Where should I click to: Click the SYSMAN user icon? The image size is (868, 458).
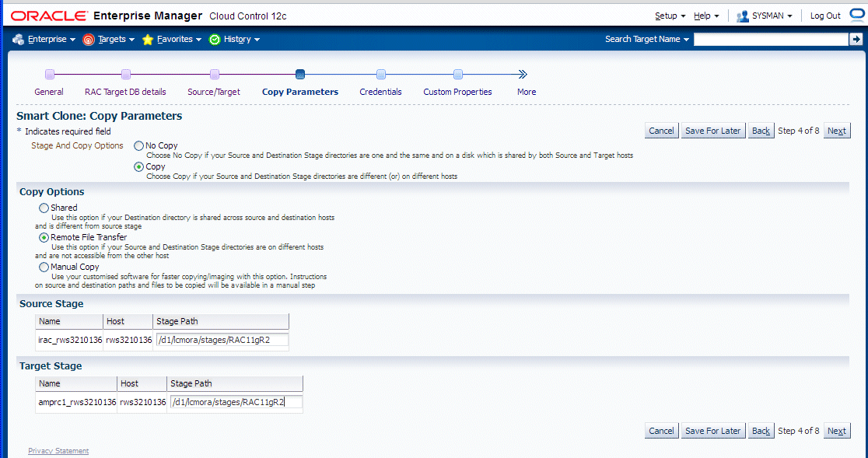[742, 16]
